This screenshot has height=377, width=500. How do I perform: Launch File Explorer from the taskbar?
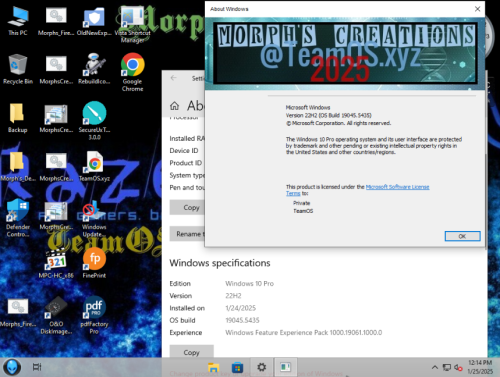tap(213, 367)
